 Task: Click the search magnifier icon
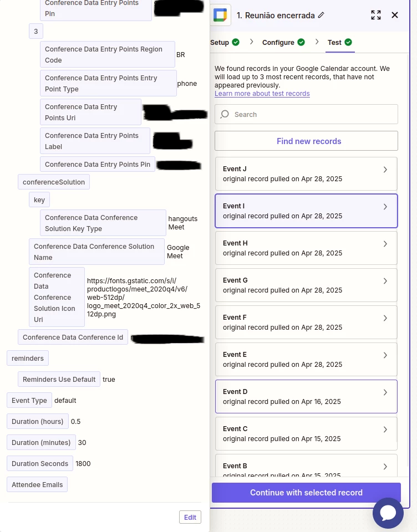point(225,114)
